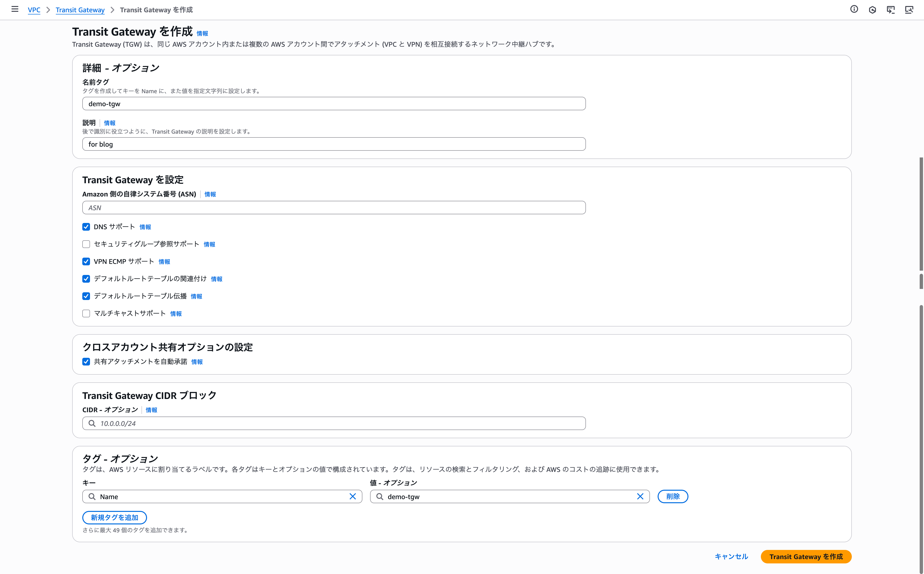Disable the DNS サポート checkbox

pyautogui.click(x=86, y=227)
